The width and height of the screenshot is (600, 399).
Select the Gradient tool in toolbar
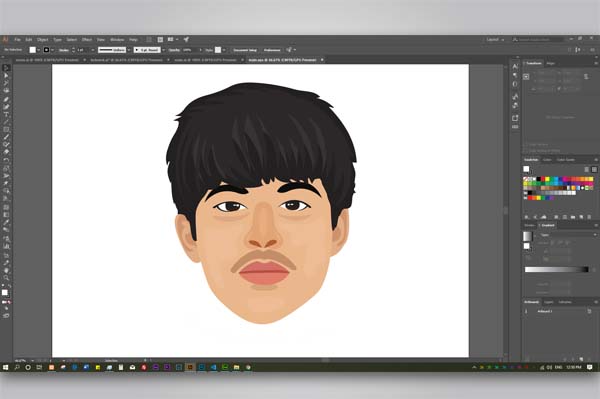6,215
